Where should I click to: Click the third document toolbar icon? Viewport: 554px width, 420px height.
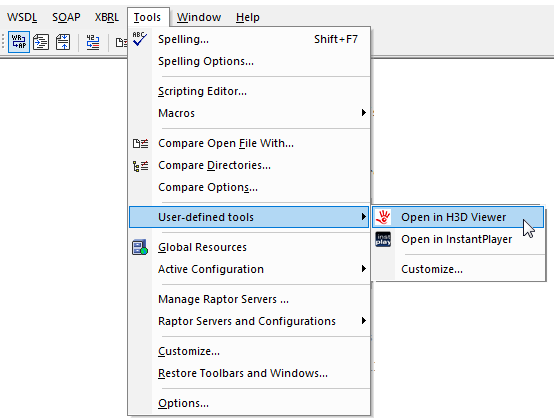[63, 42]
